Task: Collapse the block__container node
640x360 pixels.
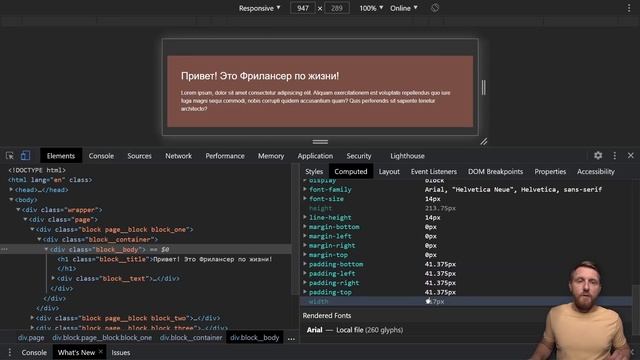Action: (39, 240)
